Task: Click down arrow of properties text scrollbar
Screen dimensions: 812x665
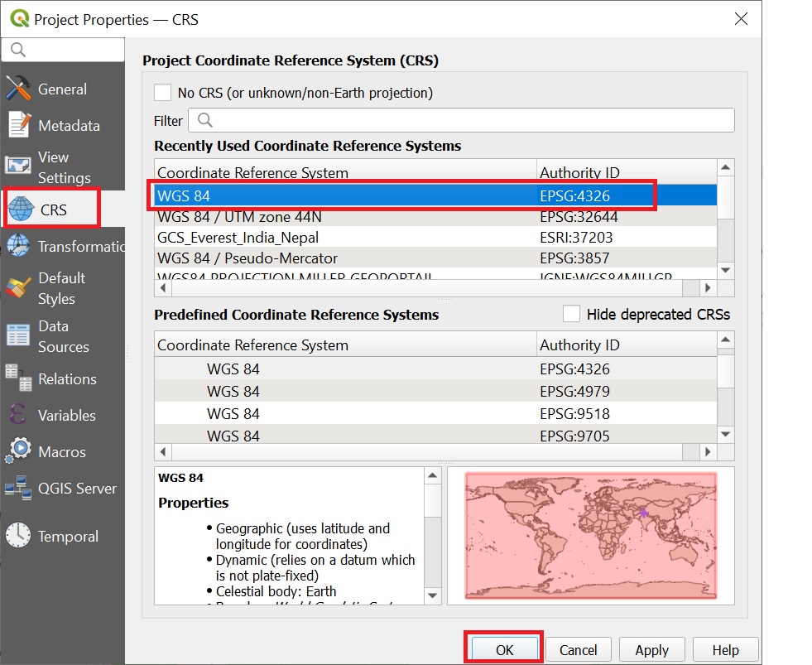Action: tap(432, 595)
